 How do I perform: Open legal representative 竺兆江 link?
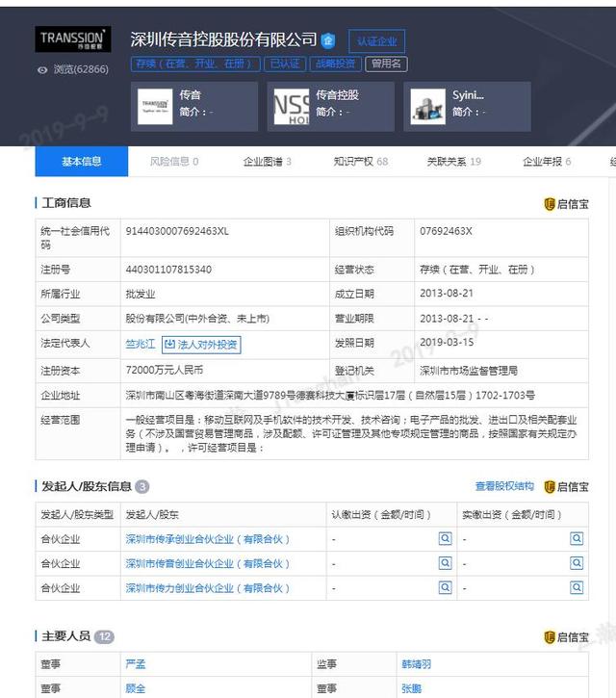pos(141,344)
